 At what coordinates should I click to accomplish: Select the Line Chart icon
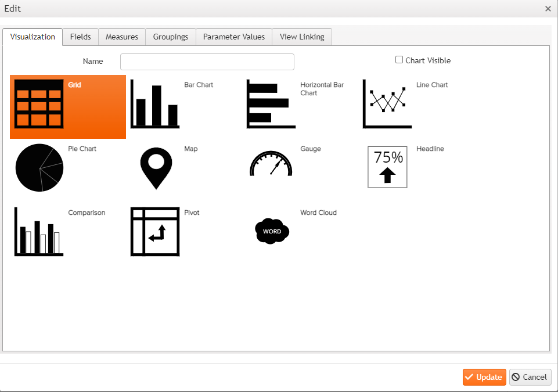387,104
